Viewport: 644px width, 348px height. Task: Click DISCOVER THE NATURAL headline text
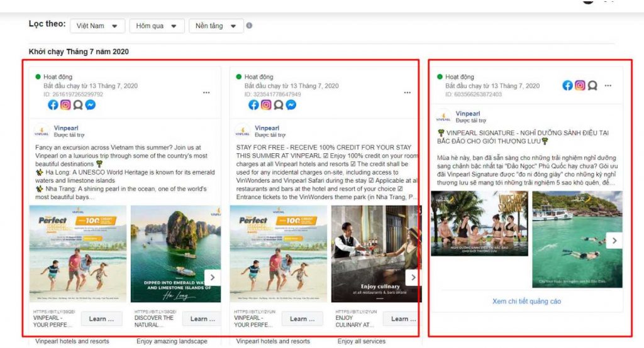coord(154,322)
